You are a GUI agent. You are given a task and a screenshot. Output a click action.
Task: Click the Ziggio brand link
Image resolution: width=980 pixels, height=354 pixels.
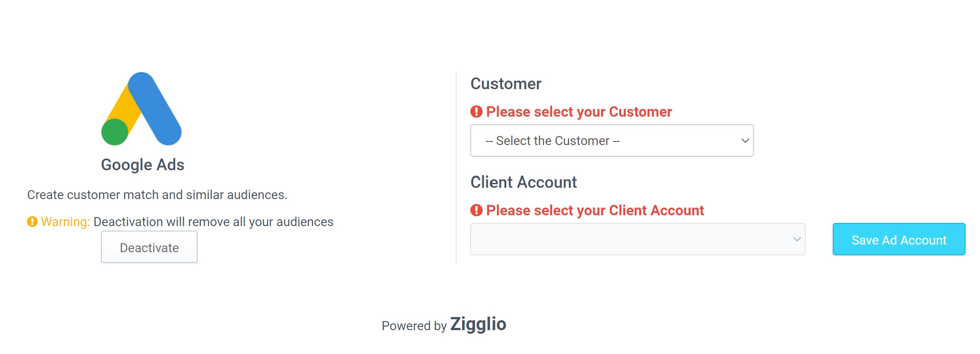(x=478, y=324)
